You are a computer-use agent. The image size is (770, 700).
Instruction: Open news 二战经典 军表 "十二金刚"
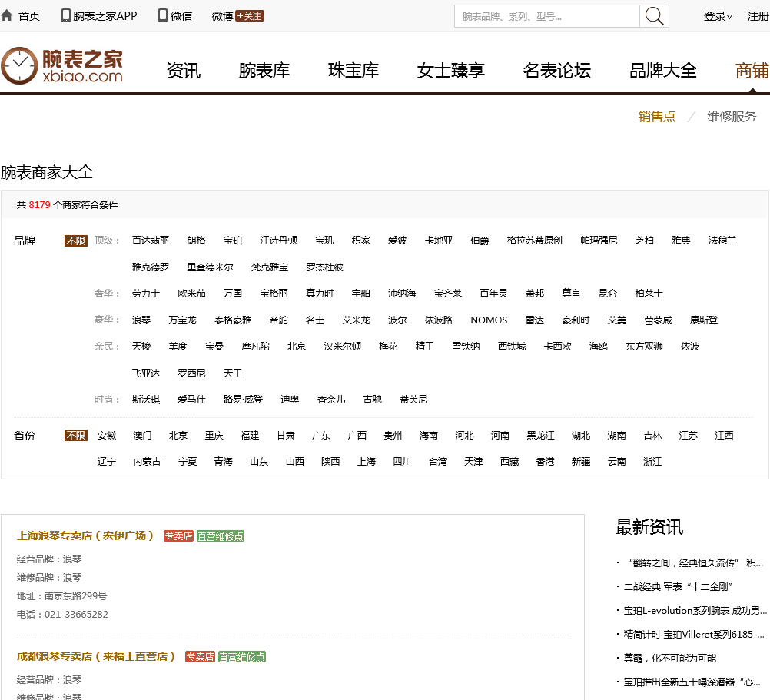[x=678, y=586]
